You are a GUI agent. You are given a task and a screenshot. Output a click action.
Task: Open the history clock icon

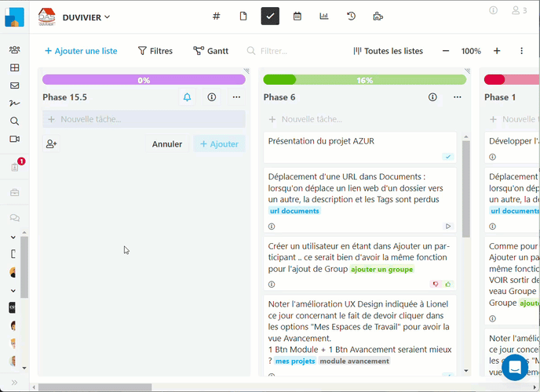point(351,16)
